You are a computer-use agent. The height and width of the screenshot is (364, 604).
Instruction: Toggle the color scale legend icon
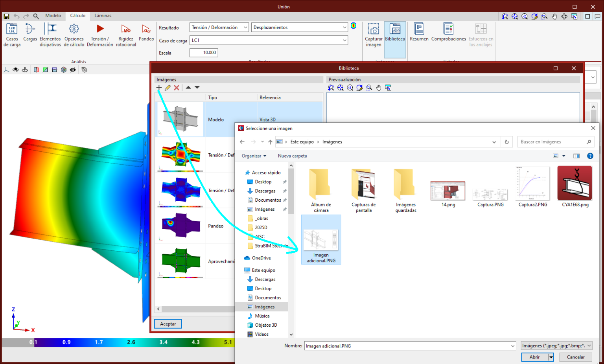(354, 26)
